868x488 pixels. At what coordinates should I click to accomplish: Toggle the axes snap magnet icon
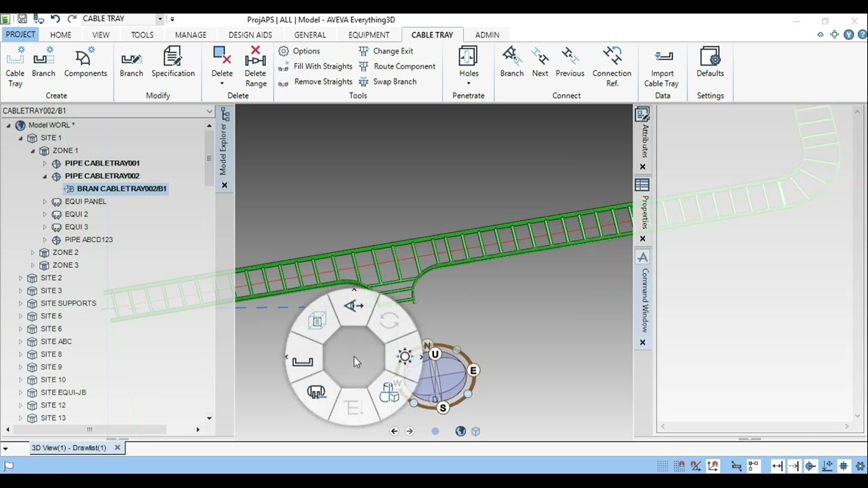[713, 466]
